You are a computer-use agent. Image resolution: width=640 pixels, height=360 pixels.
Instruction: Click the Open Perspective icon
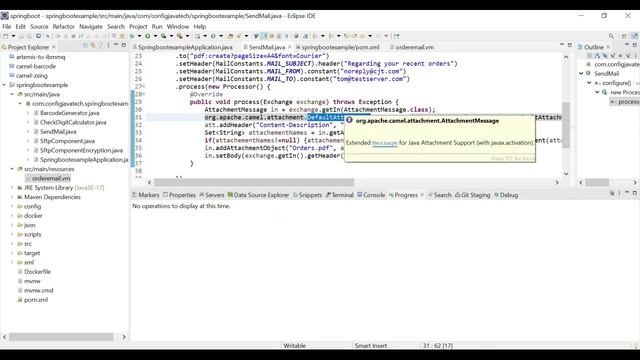(624, 36)
